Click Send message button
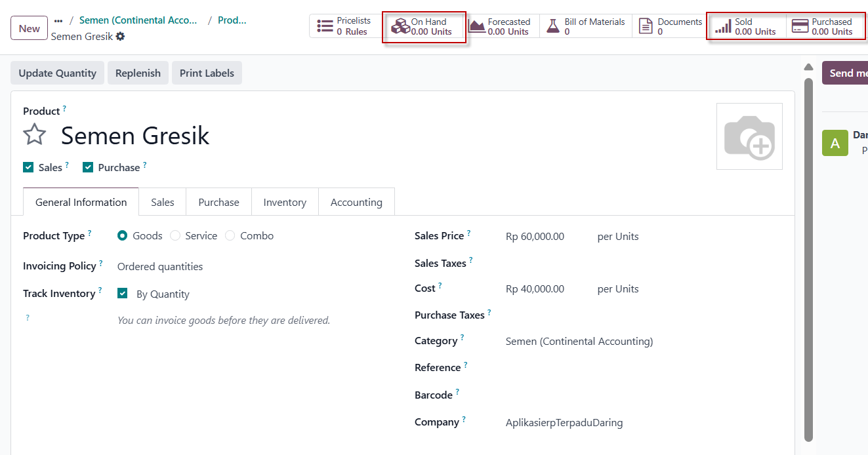 845,73
